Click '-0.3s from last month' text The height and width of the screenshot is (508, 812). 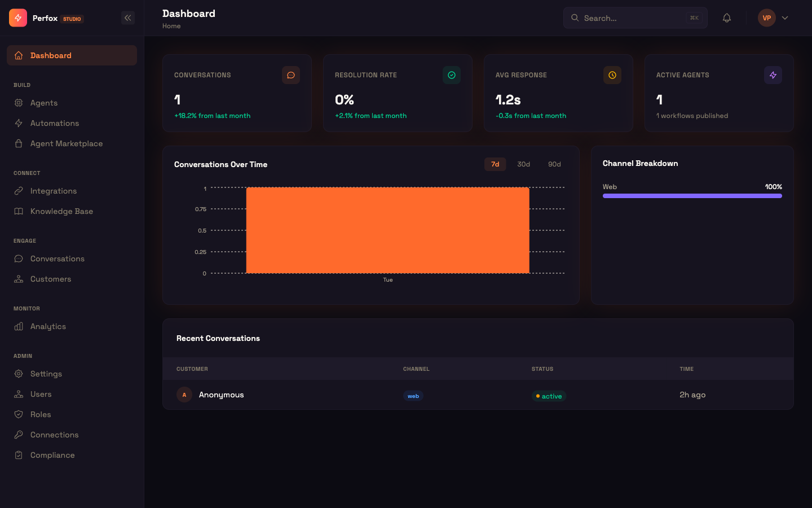pyautogui.click(x=531, y=116)
